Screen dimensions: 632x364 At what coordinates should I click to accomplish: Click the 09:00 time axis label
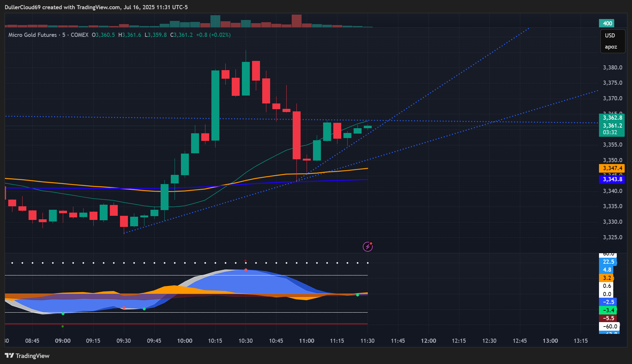pos(63,341)
